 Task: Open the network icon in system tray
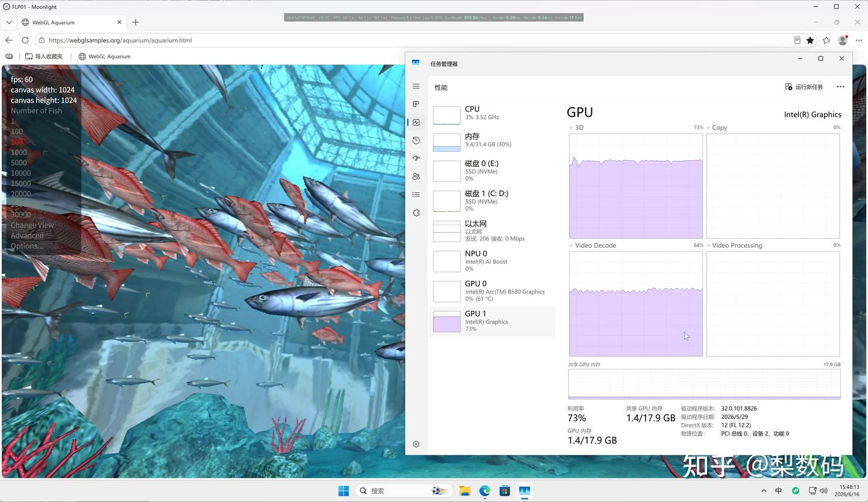coord(813,491)
